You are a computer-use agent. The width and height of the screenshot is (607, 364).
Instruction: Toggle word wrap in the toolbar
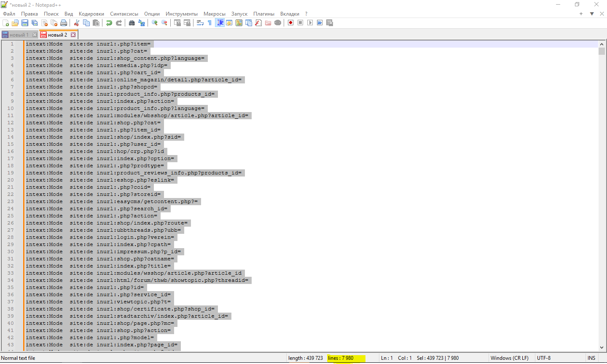pos(200,23)
